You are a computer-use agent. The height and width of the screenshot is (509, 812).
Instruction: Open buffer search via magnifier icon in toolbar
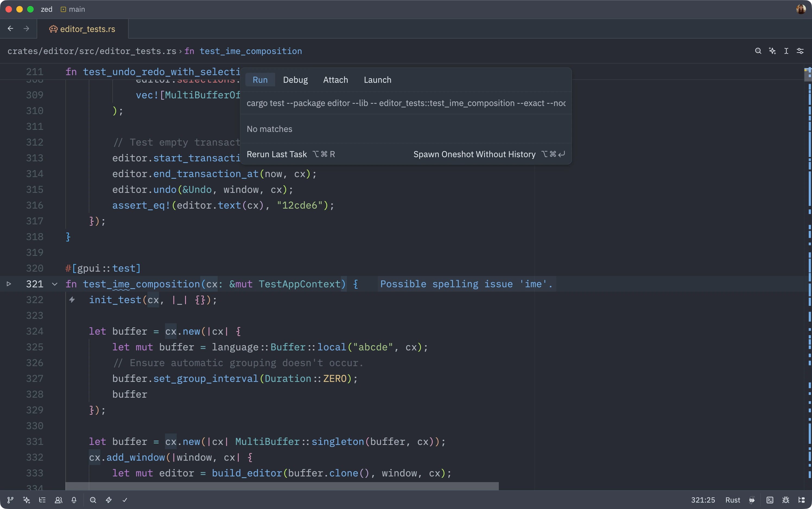click(x=759, y=51)
